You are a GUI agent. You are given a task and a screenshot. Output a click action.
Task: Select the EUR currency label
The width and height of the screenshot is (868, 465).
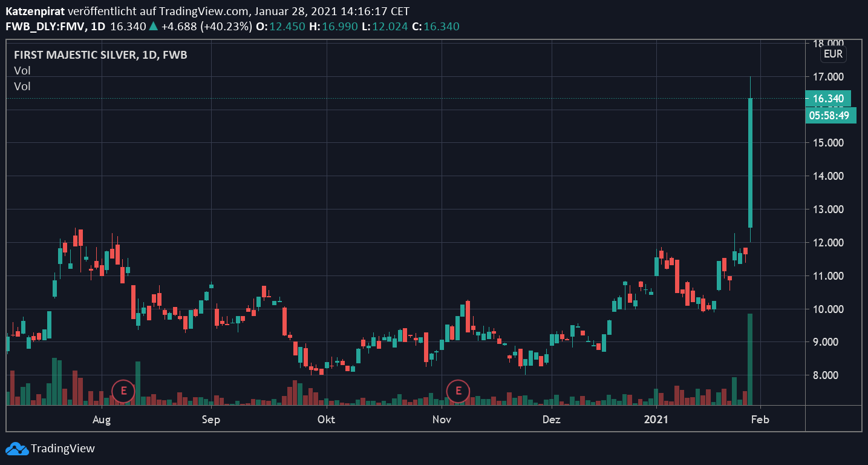[x=833, y=54]
